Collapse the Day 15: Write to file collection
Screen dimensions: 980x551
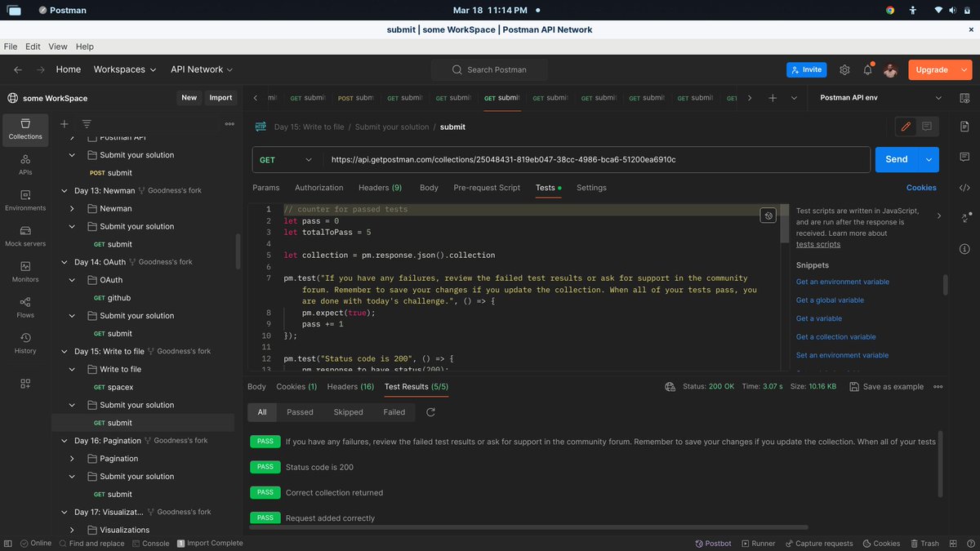pyautogui.click(x=65, y=352)
